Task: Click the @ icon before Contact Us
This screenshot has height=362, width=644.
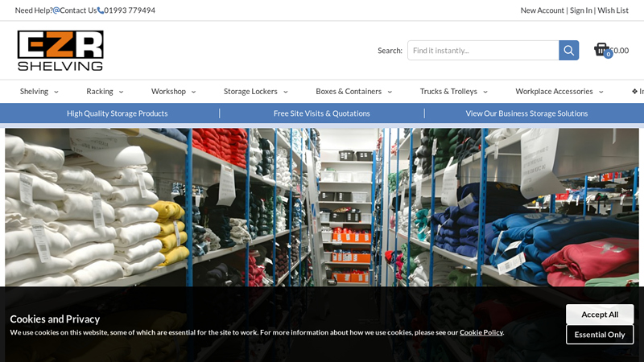Action: pyautogui.click(x=56, y=10)
